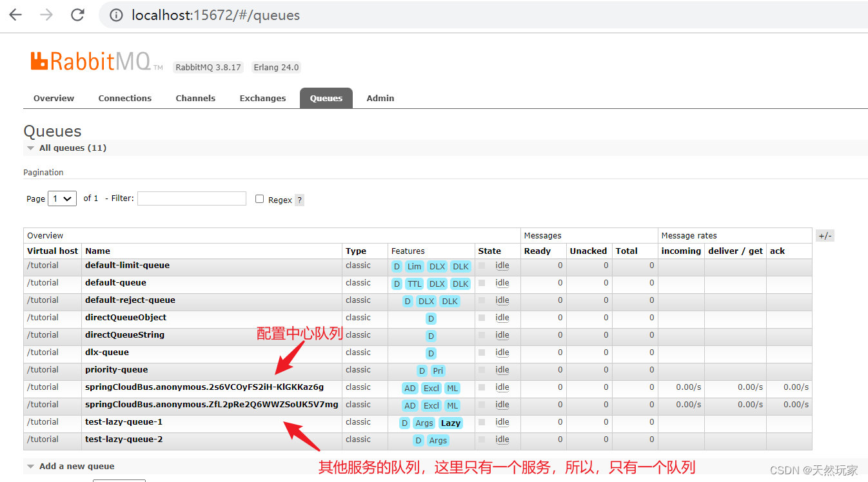Click idle state of test-lazy-queue-2 row
The height and width of the screenshot is (482, 868).
pos(502,439)
